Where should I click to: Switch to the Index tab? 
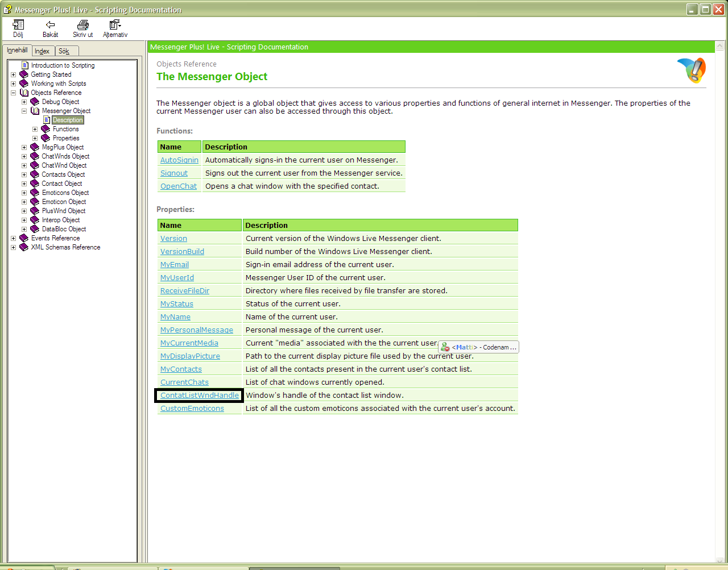(x=42, y=51)
